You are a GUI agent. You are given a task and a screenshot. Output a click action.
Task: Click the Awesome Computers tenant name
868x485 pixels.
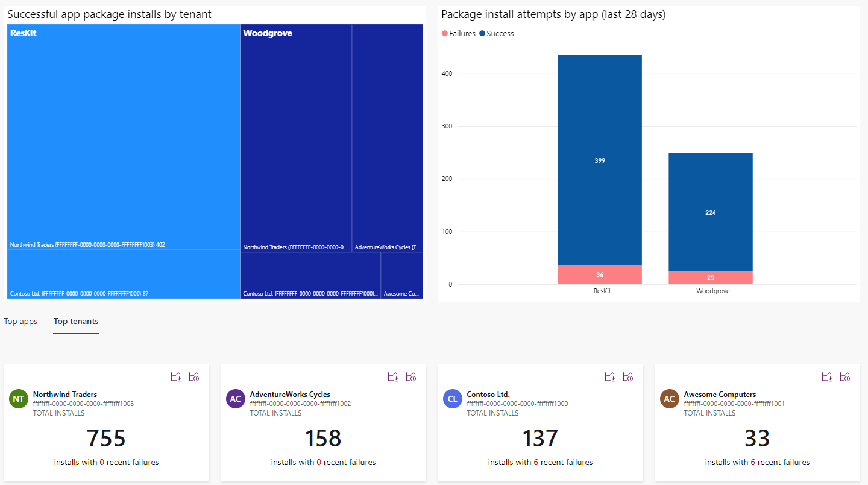[x=720, y=395]
